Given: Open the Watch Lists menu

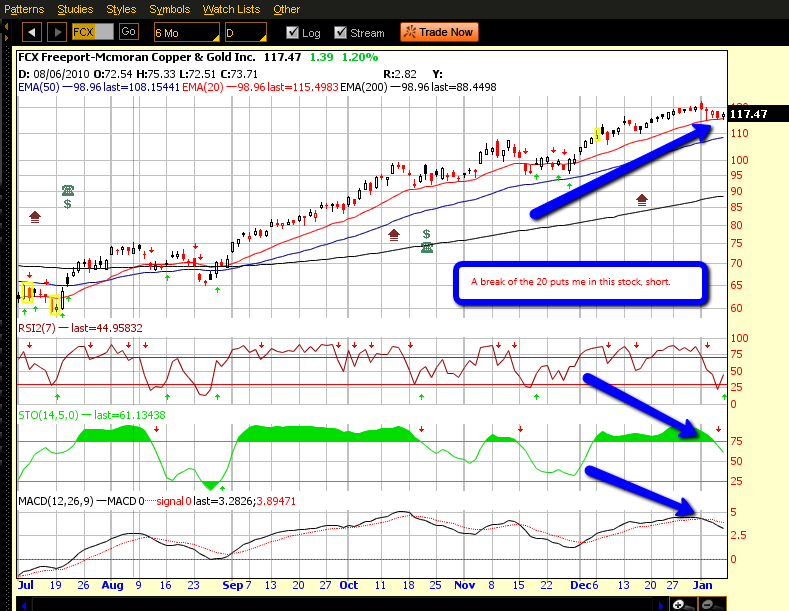Looking at the screenshot, I should coord(231,9).
